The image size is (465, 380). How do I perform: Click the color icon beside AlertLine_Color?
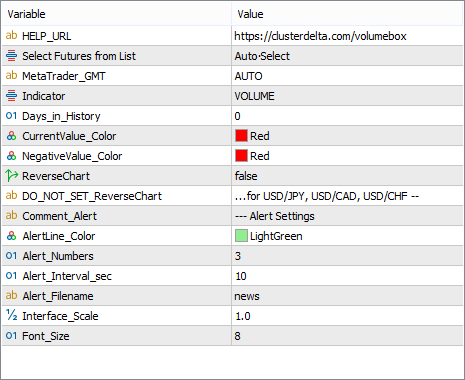(11, 236)
